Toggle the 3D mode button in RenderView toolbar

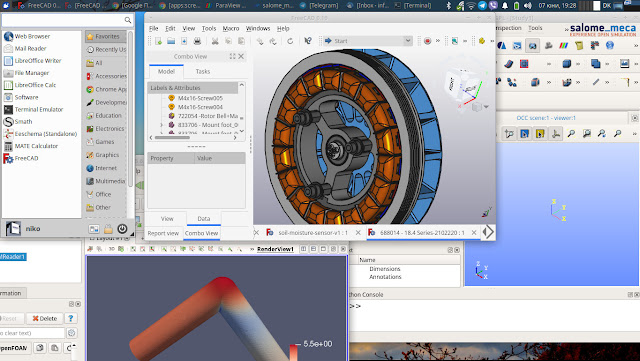tap(111, 249)
